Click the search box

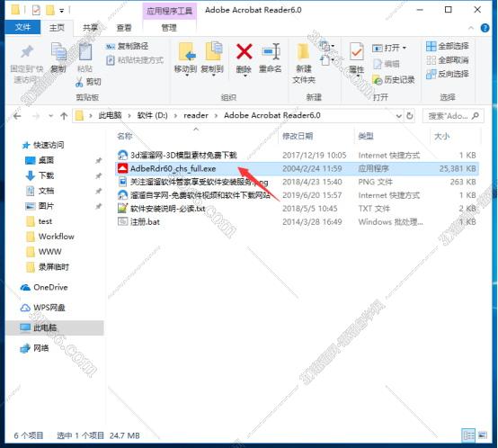453,116
